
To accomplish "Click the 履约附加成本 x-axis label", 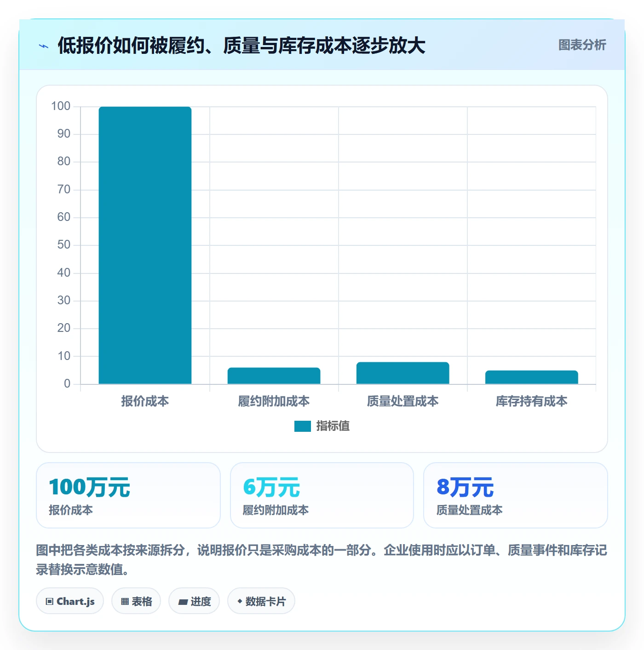I will pyautogui.click(x=274, y=401).
